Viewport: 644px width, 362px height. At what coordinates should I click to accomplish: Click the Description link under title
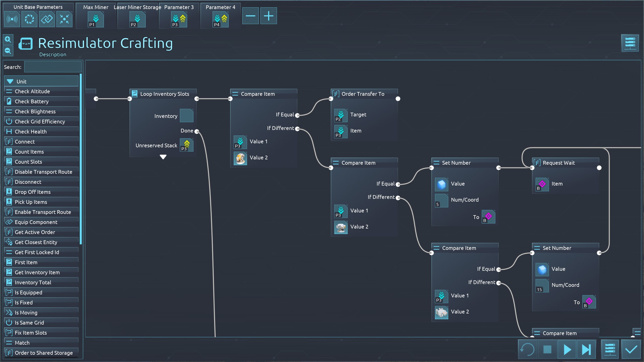tap(53, 55)
